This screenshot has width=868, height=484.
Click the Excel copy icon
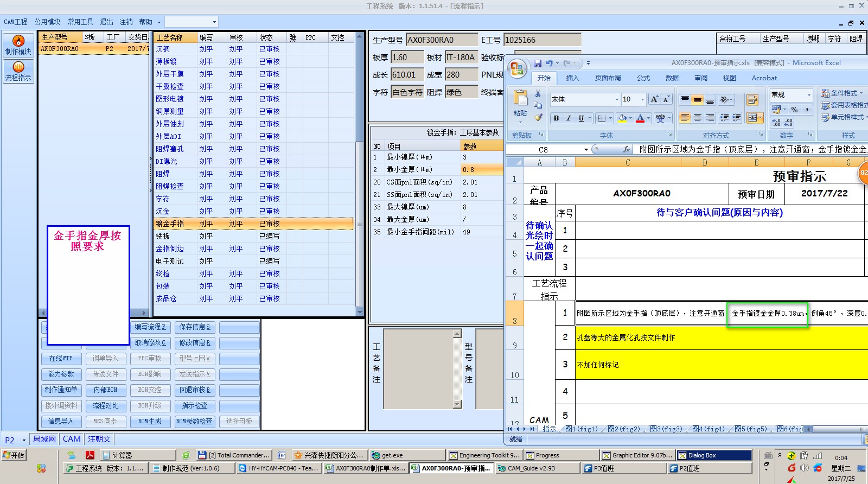point(538,105)
